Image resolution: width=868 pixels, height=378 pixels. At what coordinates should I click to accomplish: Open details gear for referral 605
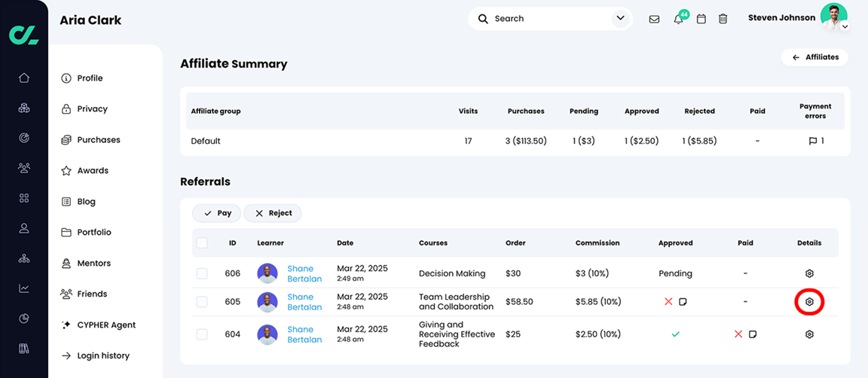tap(808, 302)
